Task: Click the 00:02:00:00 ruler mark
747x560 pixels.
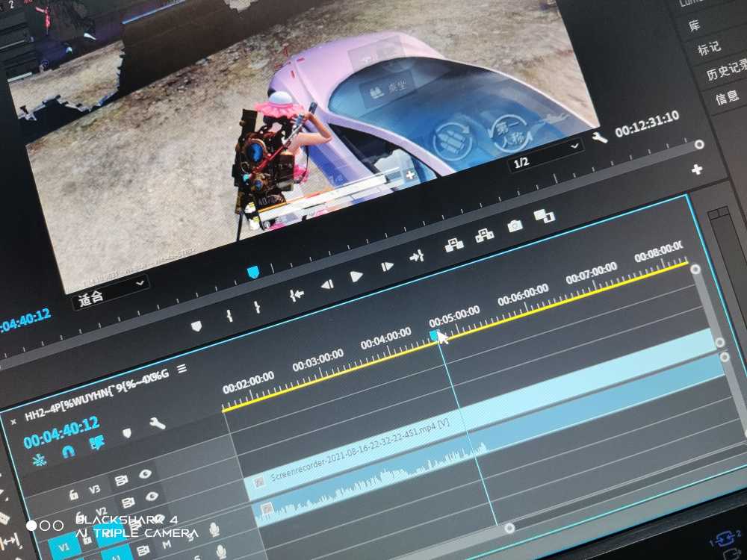Action: tap(248, 382)
